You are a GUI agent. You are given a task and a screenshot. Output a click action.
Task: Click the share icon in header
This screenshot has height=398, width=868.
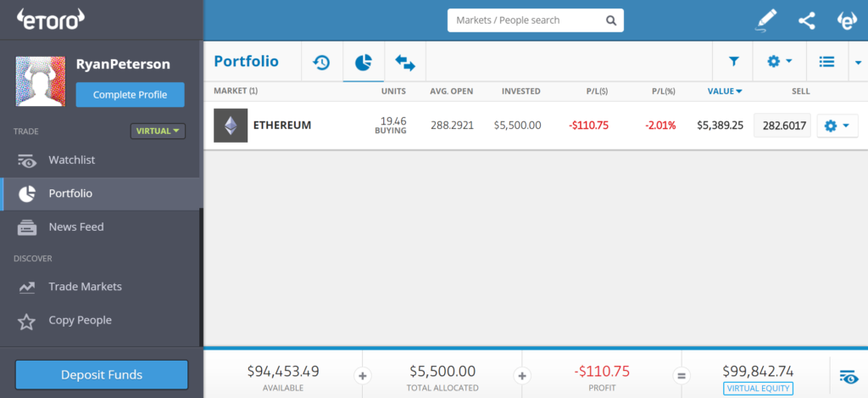[807, 20]
